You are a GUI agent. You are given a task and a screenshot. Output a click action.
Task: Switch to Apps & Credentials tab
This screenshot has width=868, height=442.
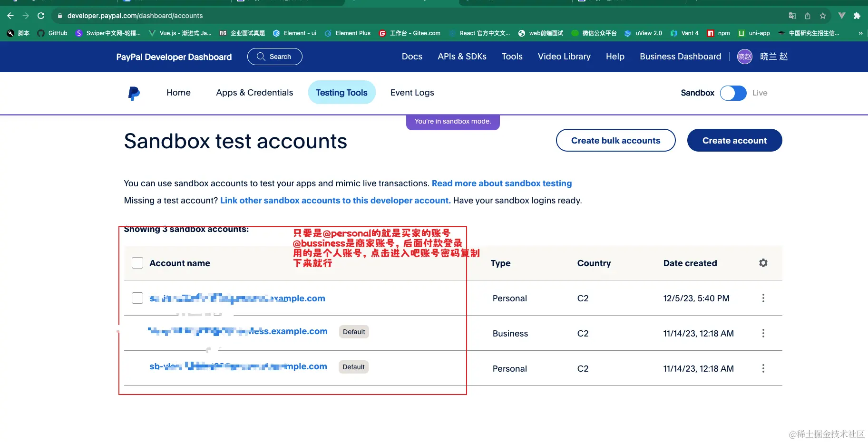pos(254,93)
